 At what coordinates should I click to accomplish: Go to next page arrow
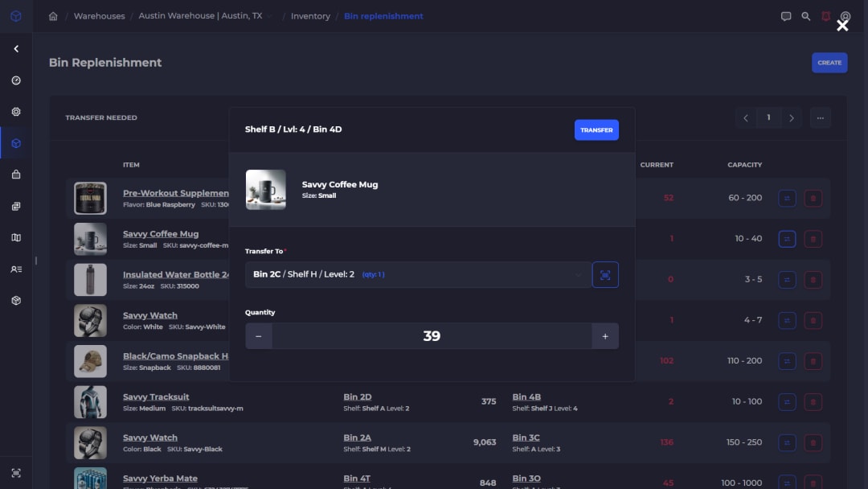(x=791, y=118)
